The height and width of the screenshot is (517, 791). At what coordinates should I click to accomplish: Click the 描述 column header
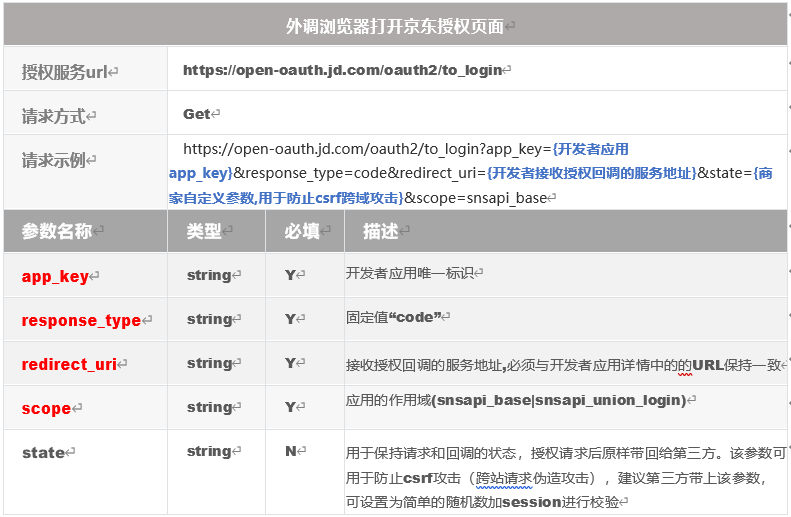(x=381, y=232)
